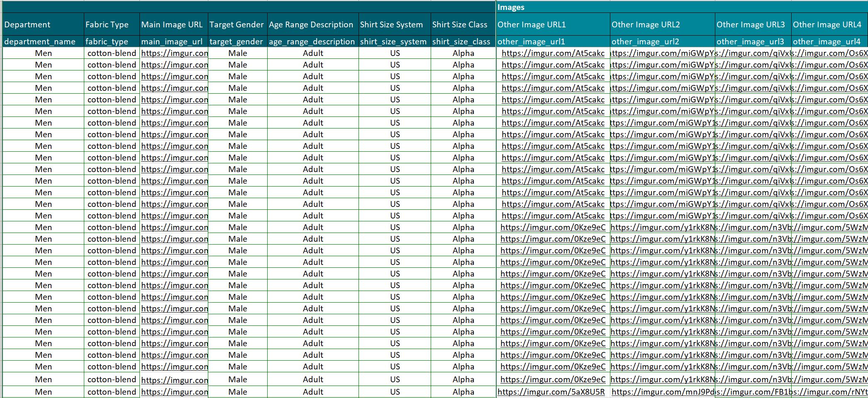
Task: Click cotton-blend in the first data row
Action: click(x=112, y=53)
